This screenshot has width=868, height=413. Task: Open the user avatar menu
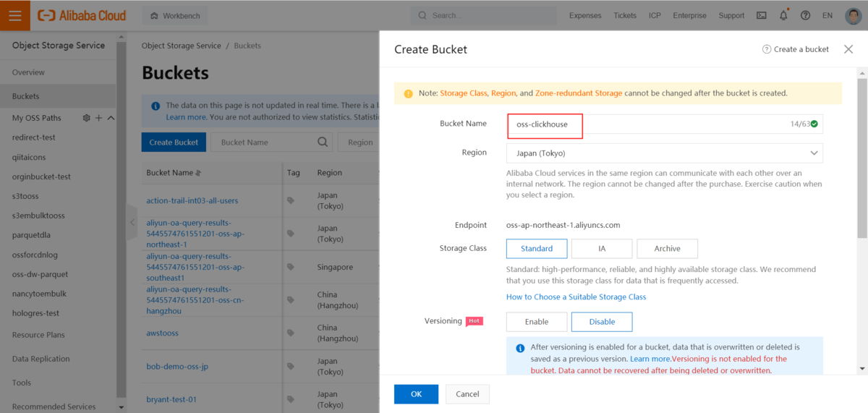(852, 15)
